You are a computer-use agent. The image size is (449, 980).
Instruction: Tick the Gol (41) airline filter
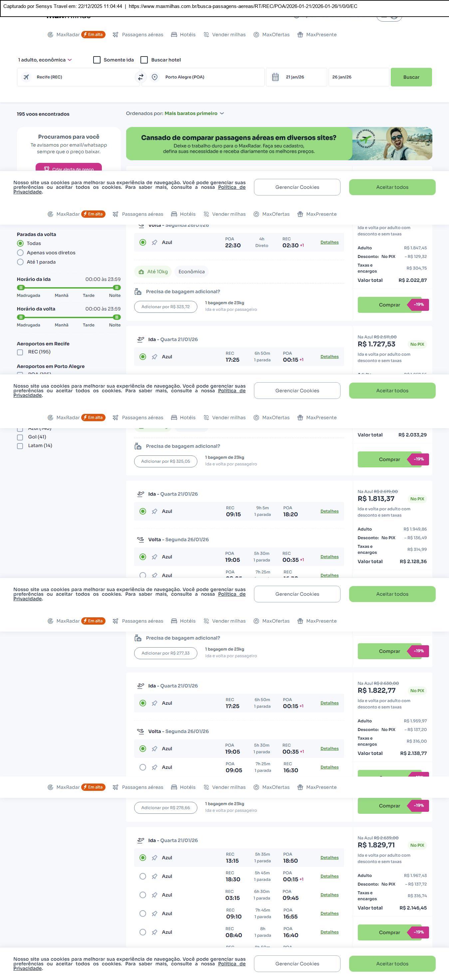coord(20,437)
